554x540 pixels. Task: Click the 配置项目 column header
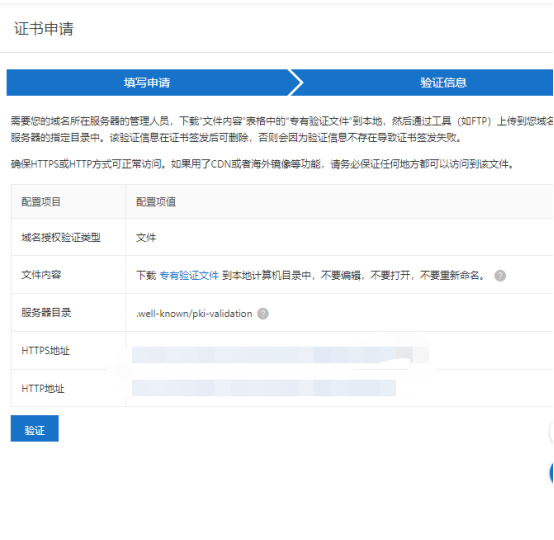41,202
